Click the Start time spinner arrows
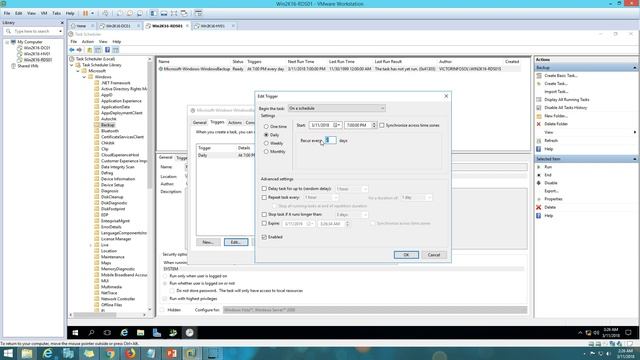Screen dimensions: 640x360 (374, 125)
